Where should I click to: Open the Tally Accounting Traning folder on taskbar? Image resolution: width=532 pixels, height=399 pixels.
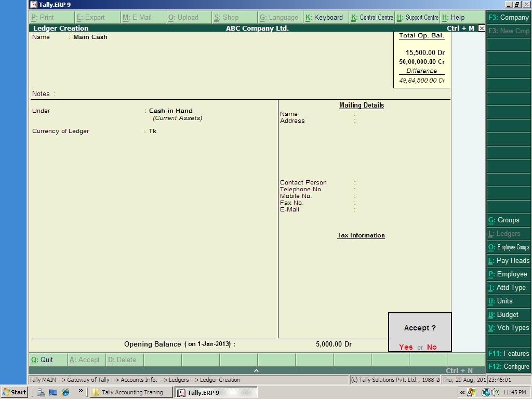pyautogui.click(x=131, y=392)
